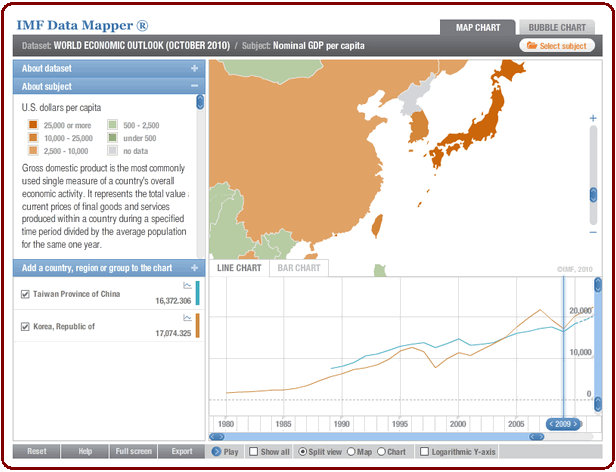Image resolution: width=616 pixels, height=472 pixels.
Task: Select the Split view radio button
Action: tap(302, 452)
